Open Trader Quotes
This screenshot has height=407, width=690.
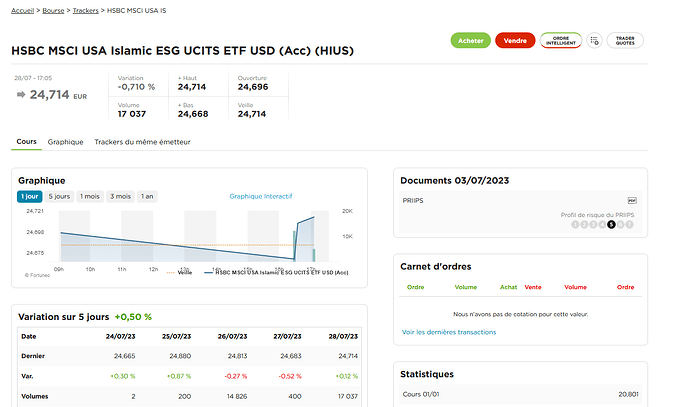click(x=625, y=40)
